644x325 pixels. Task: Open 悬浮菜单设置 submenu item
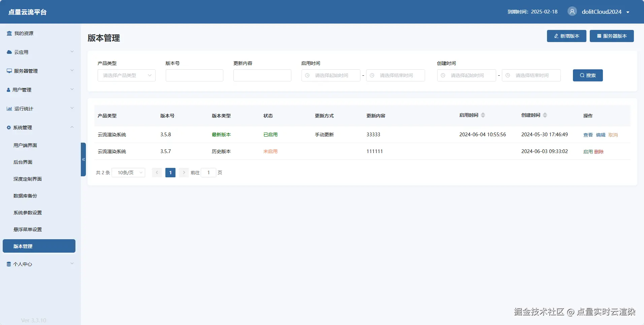28,229
